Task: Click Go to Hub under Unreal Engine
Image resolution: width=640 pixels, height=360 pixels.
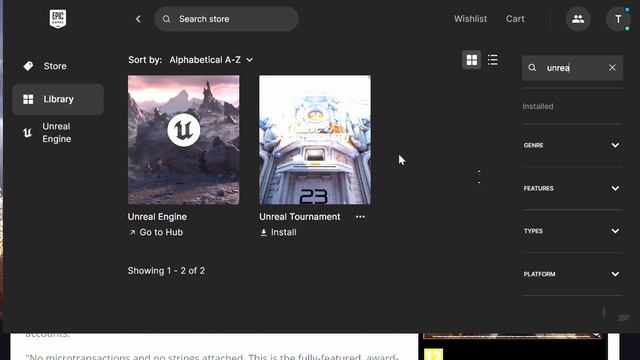Action: point(156,232)
